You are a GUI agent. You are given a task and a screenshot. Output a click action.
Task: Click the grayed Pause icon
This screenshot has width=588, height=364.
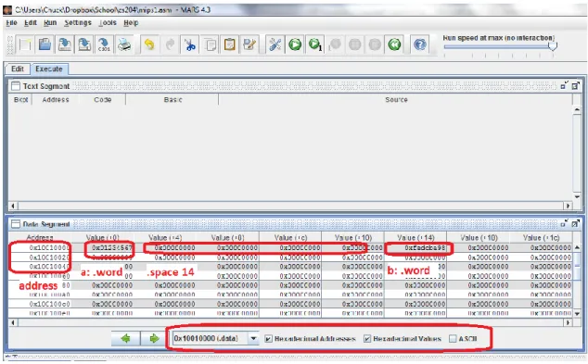355,45
